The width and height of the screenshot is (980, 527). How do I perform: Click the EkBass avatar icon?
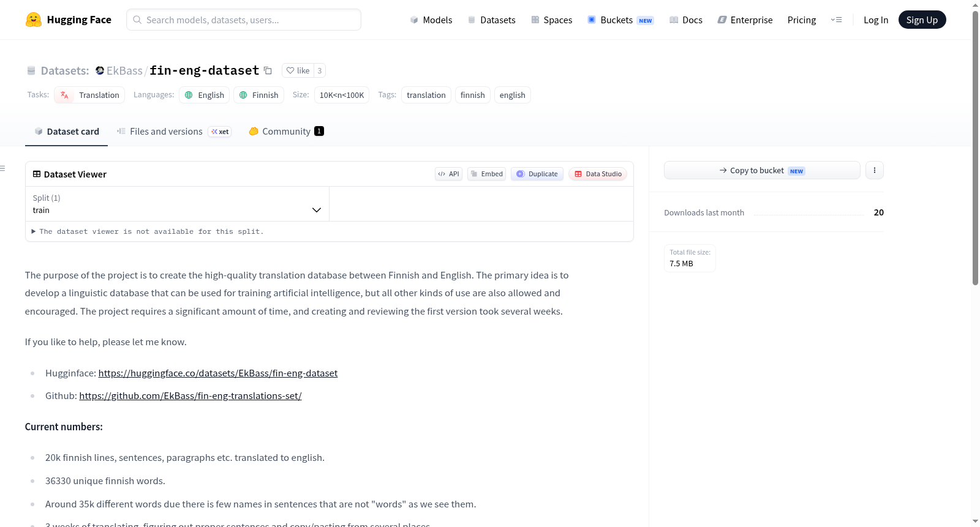[100, 70]
